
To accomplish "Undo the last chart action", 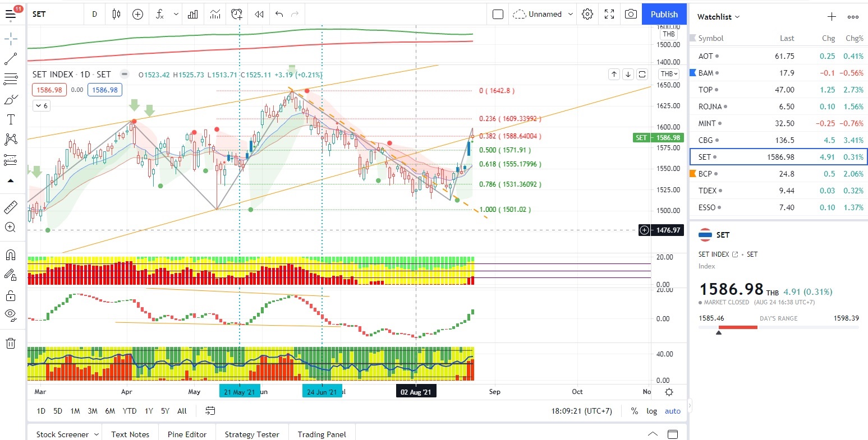I will pyautogui.click(x=279, y=14).
